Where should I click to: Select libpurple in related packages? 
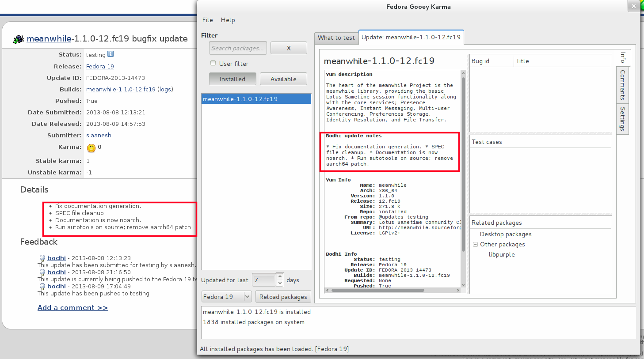click(502, 254)
